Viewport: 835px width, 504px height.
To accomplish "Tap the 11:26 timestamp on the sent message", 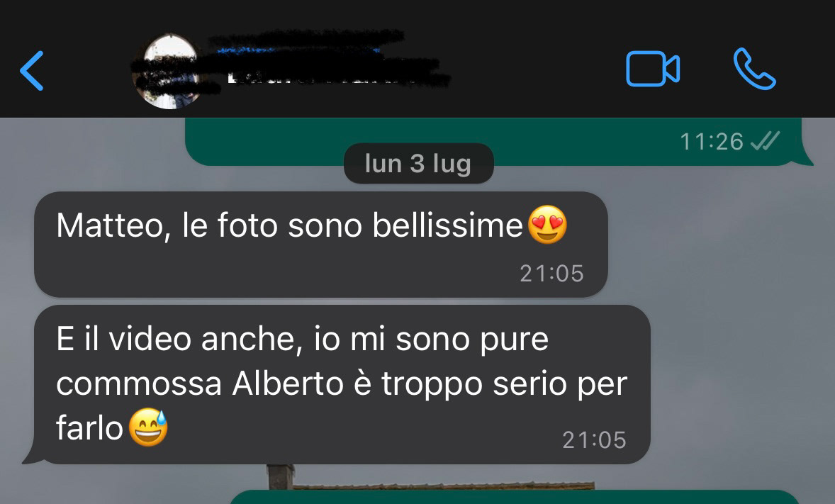I will 712,142.
